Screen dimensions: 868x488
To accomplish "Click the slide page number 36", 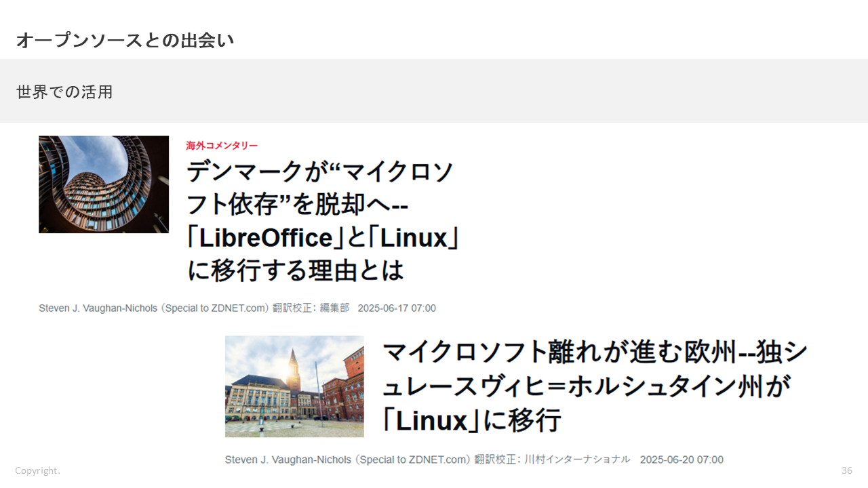I will (x=846, y=470).
